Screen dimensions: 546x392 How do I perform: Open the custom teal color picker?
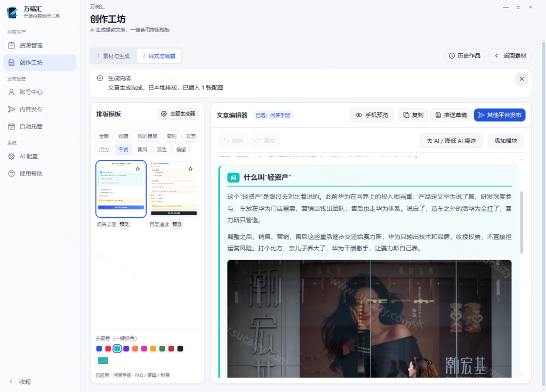point(103,361)
